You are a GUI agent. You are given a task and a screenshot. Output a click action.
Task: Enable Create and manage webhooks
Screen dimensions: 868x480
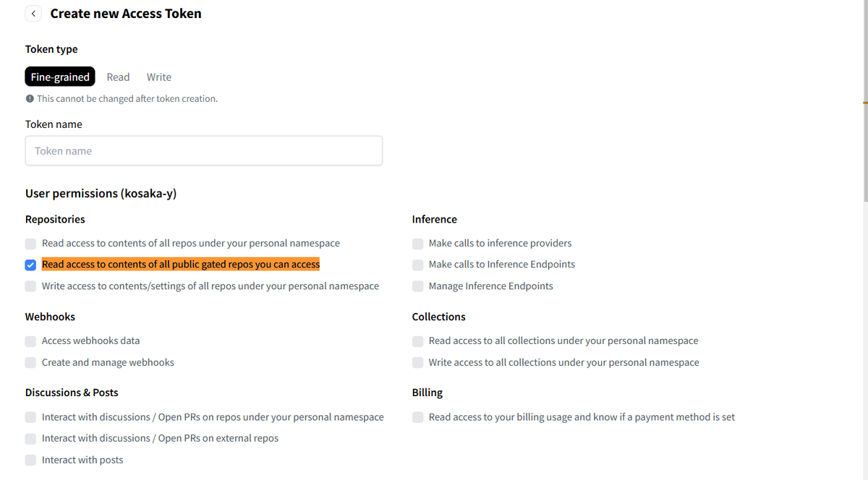(30, 363)
